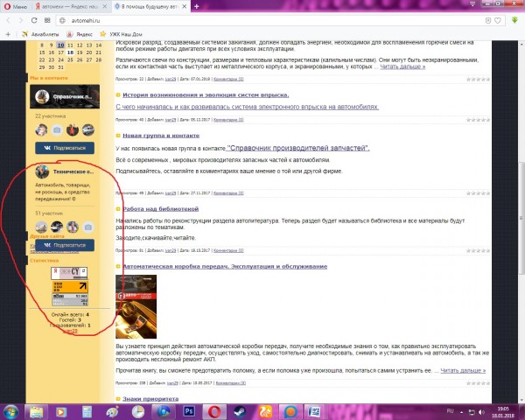The width and height of the screenshot is (525, 420).
Task: Open the УЖК Наш Дом bookmark
Action: 121,34
